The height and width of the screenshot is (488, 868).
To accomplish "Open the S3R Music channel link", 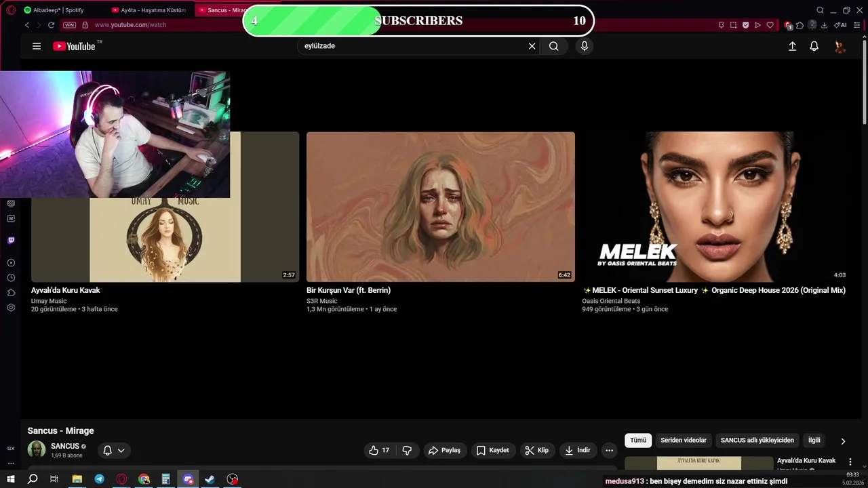I will (x=322, y=301).
